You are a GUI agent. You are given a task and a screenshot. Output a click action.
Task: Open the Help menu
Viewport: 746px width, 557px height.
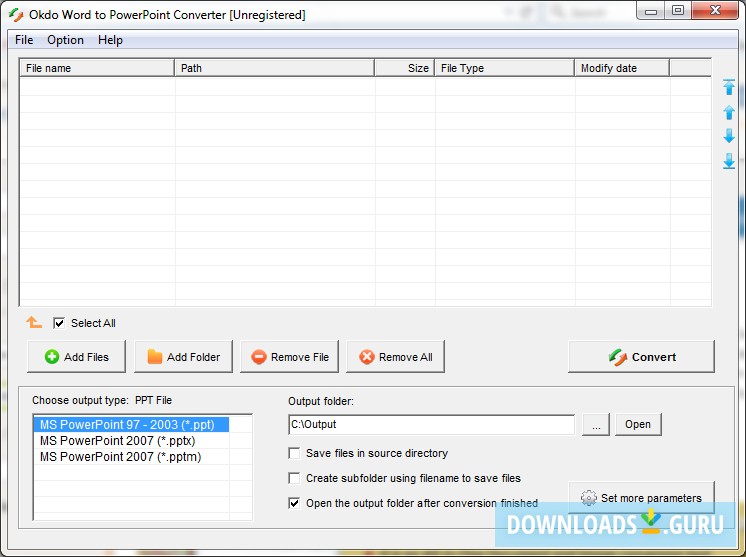(x=110, y=40)
